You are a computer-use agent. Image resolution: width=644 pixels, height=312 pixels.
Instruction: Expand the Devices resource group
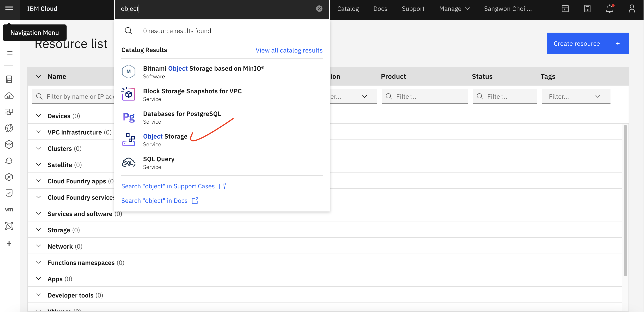point(38,116)
